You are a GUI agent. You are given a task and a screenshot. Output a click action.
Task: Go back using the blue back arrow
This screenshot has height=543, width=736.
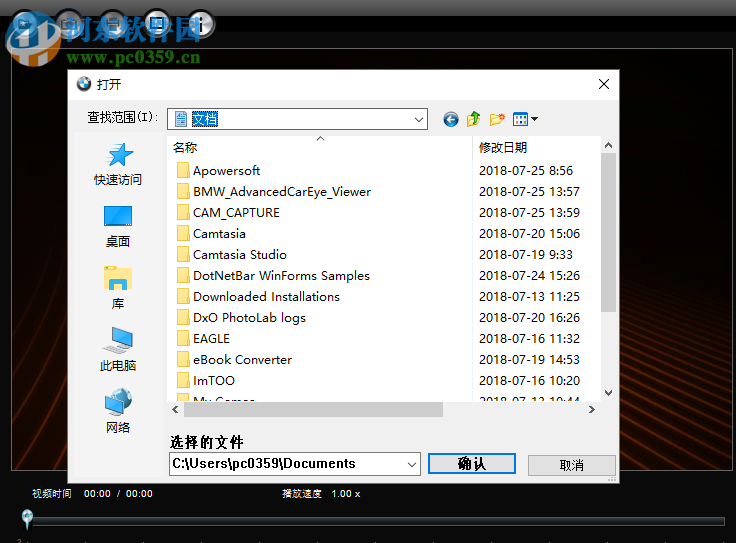(x=451, y=119)
